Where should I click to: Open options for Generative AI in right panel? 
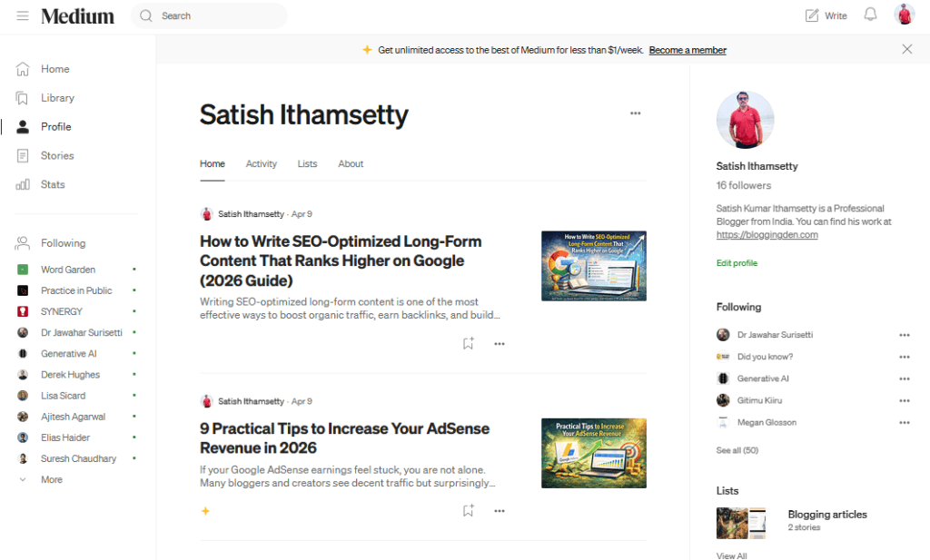click(904, 378)
